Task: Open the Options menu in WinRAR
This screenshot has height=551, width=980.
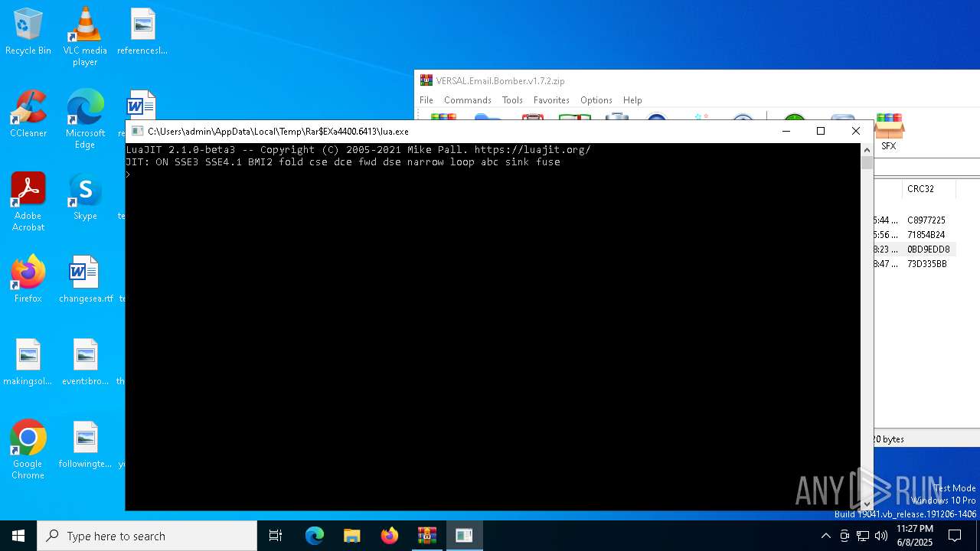Action: pos(596,100)
